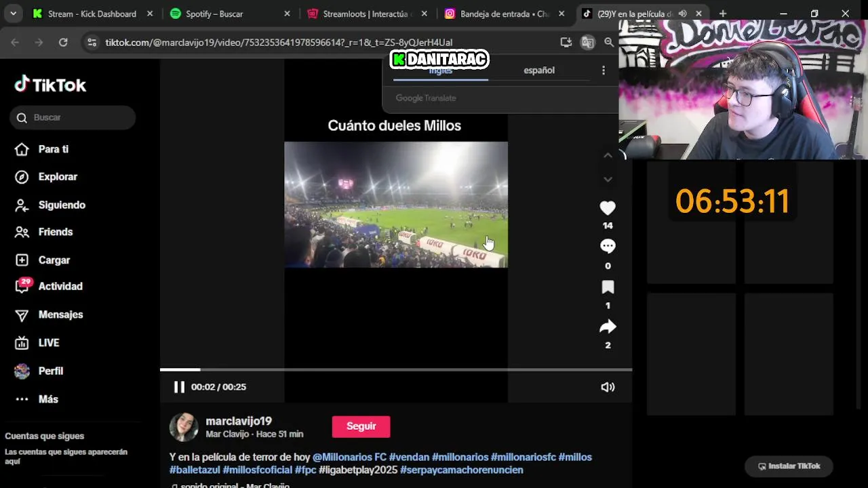Viewport: 868px width, 488px height.
Task: Switch to the Spotify – Buscar tab
Action: 214,14
